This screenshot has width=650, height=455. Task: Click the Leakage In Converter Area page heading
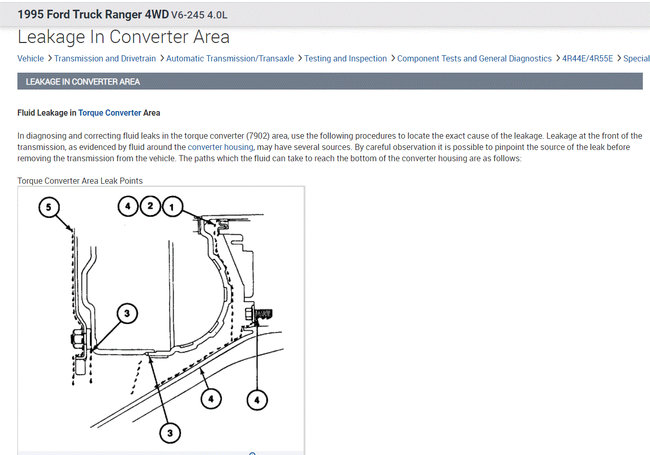(123, 37)
